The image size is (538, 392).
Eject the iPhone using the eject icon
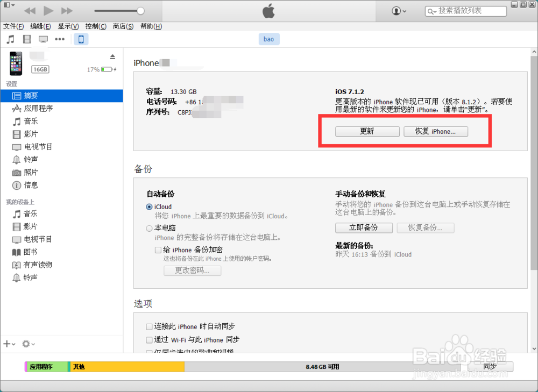[x=112, y=56]
